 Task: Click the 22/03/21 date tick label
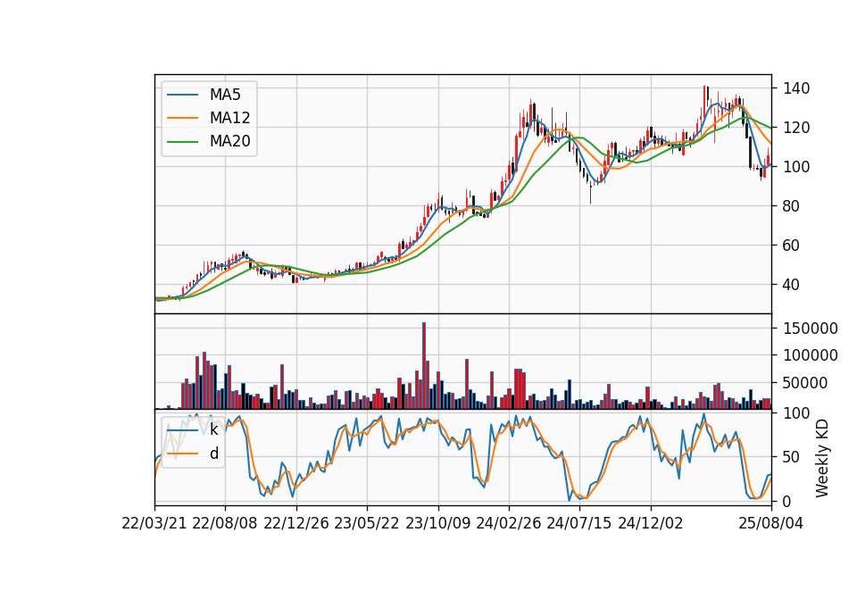[154, 524]
